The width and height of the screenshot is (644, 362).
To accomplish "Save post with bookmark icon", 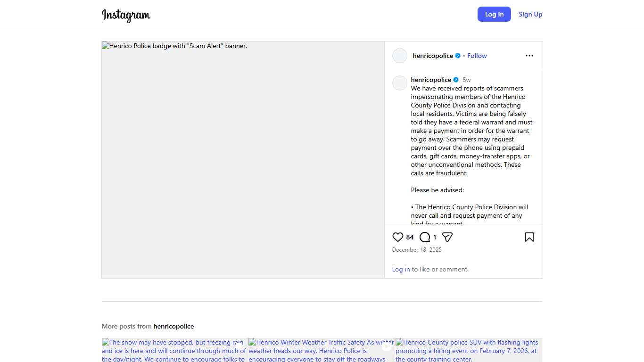I will click(529, 237).
